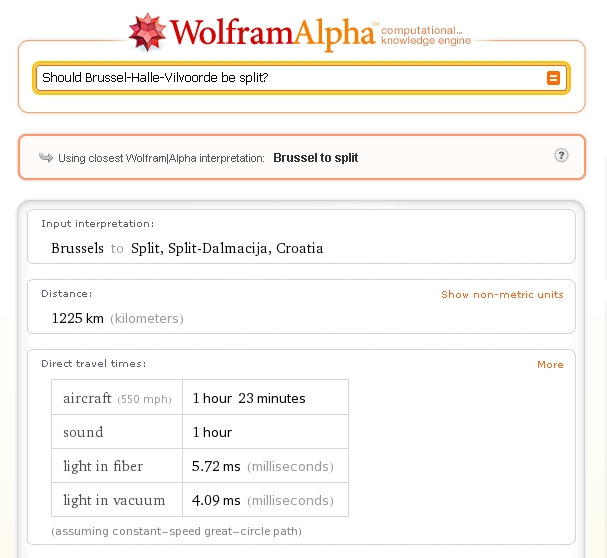Click the WolframAlpha red star logo
This screenshot has width=607, height=558.
coord(147,32)
